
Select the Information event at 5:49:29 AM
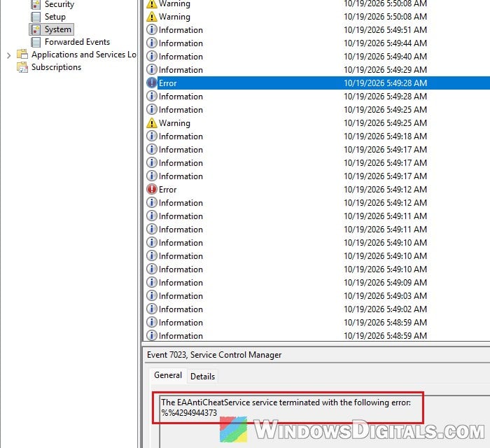[318, 70]
